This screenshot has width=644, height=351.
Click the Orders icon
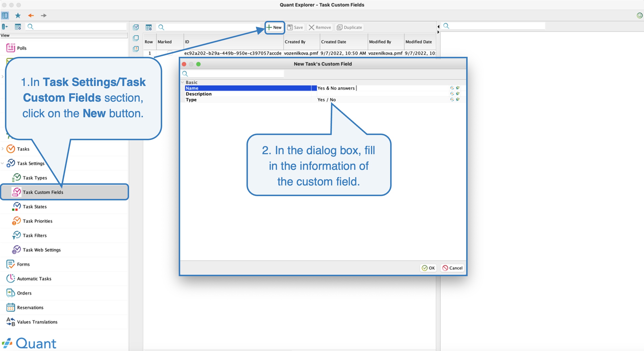coord(10,293)
